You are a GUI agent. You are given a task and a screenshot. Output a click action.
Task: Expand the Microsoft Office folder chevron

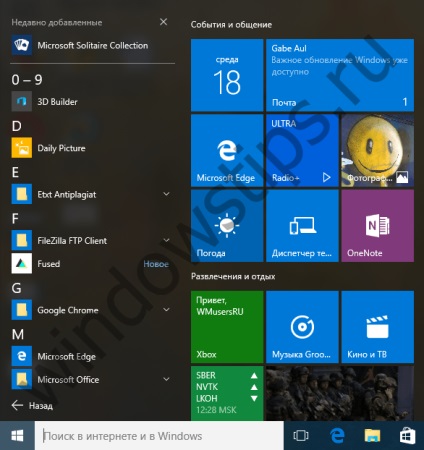coord(166,379)
